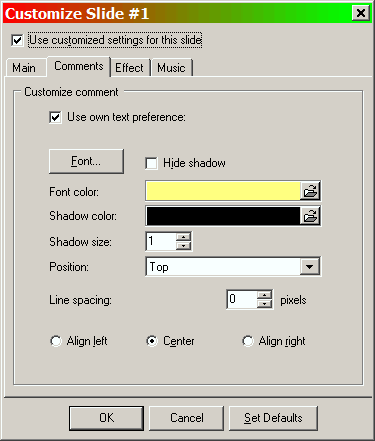
Task: Increase shadow size with up arrow
Action: [183, 237]
